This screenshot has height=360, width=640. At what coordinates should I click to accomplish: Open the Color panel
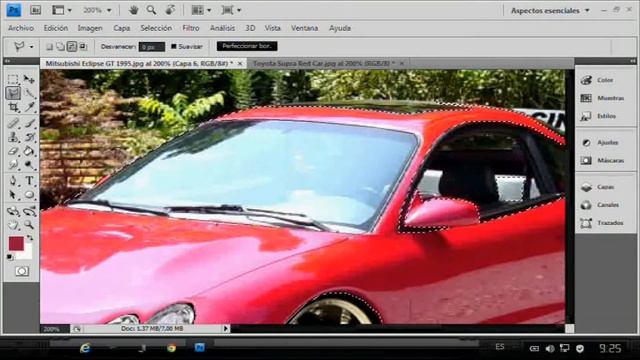[x=605, y=80]
